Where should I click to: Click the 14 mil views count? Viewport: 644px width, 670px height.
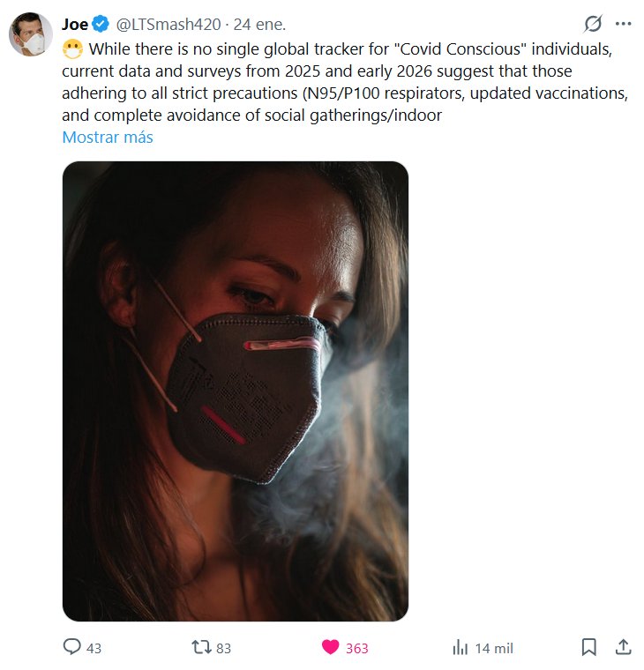click(x=494, y=648)
